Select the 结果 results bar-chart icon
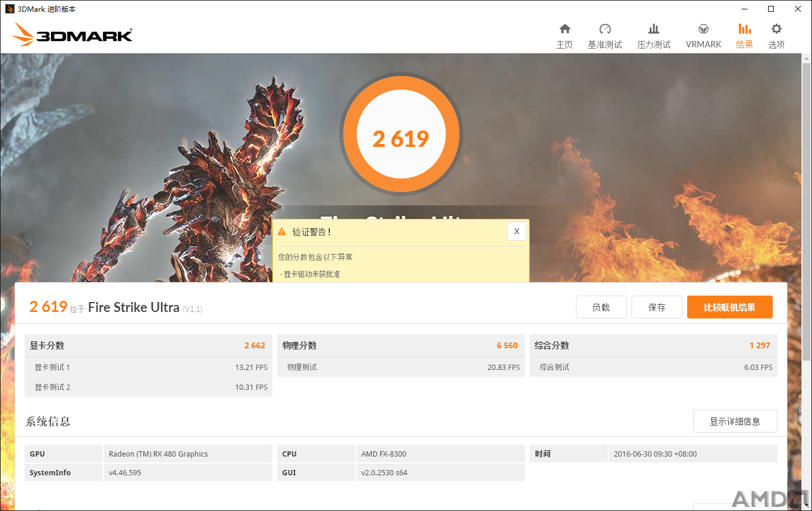Viewport: 812px width, 511px height. pos(745,29)
